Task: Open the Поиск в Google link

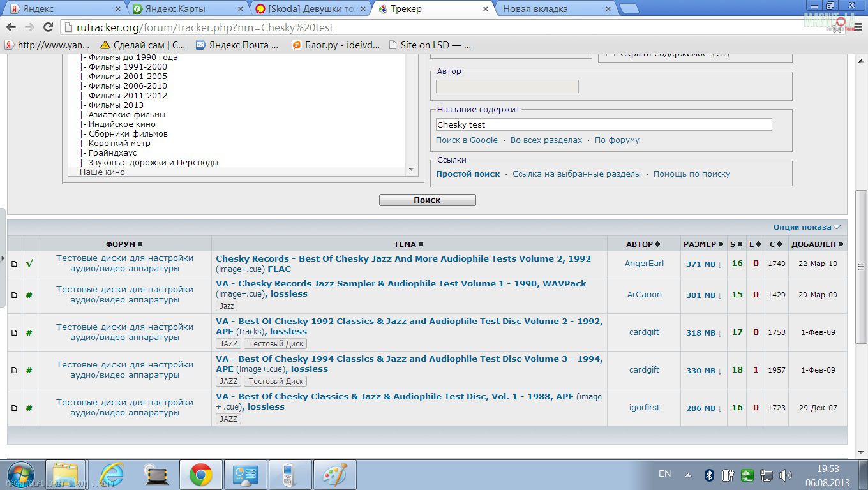Action: coord(467,140)
